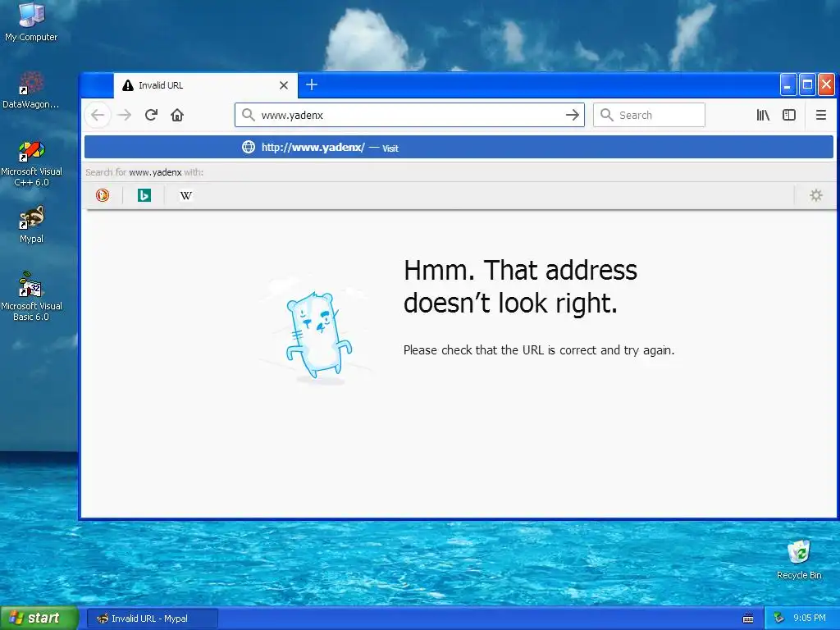Click the go arrow in the address bar

573,115
